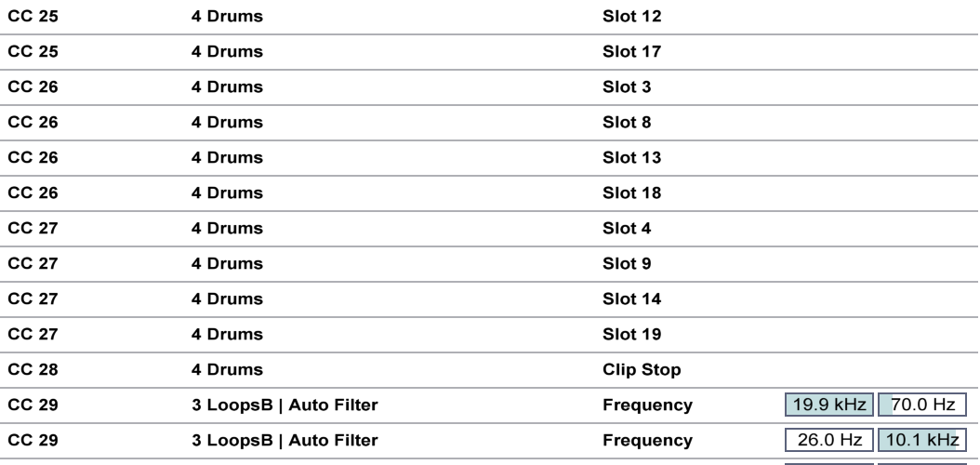This screenshot has width=980, height=465.
Task: Choose the Slot 13 mapping entry
Action: pyautogui.click(x=632, y=158)
